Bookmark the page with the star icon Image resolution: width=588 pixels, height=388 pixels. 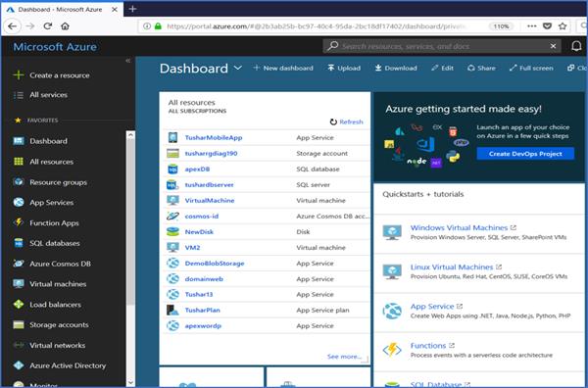coord(563,26)
